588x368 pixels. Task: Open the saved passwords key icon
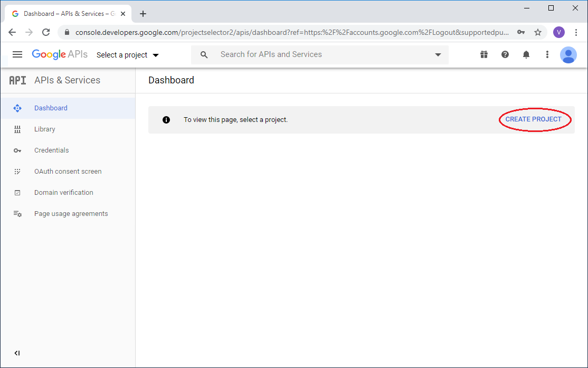[521, 32]
